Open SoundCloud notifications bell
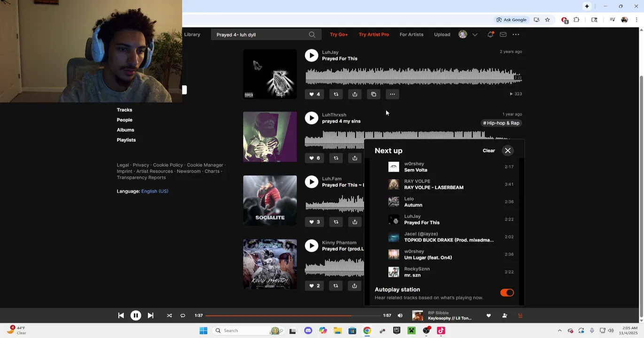 pyautogui.click(x=490, y=34)
